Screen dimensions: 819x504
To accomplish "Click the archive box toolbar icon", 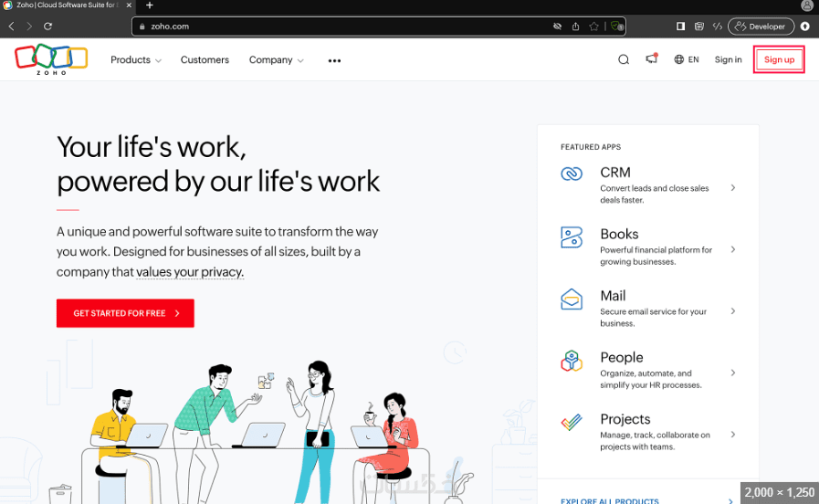I will tap(698, 26).
